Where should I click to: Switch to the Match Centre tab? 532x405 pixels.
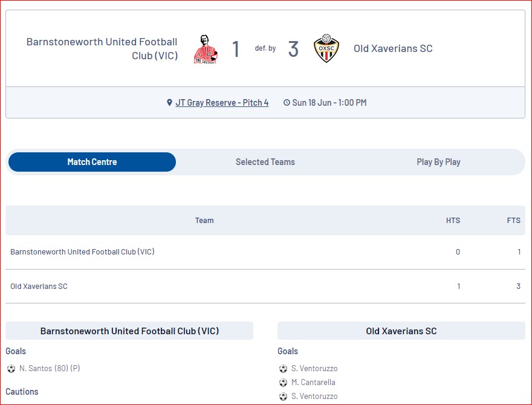click(92, 162)
